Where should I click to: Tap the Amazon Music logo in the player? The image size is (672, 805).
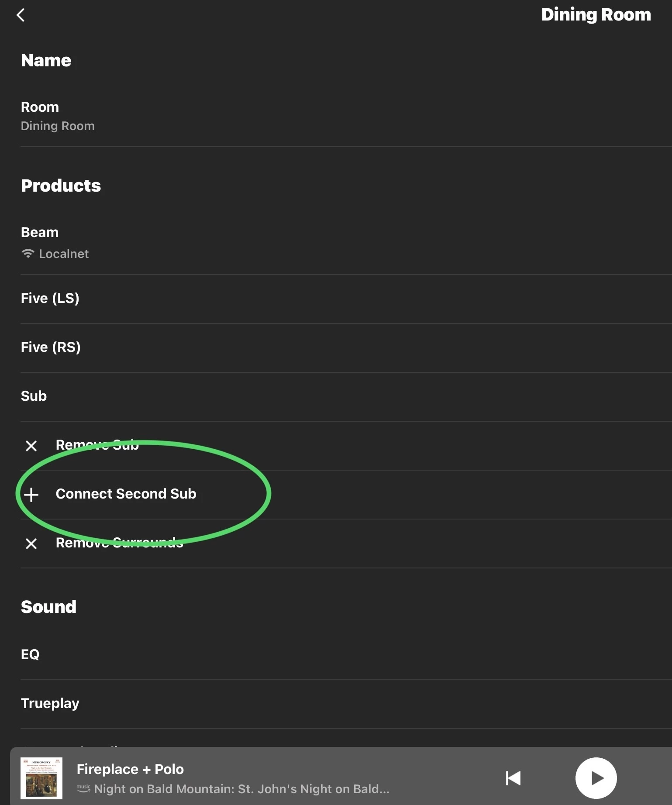[83, 788]
